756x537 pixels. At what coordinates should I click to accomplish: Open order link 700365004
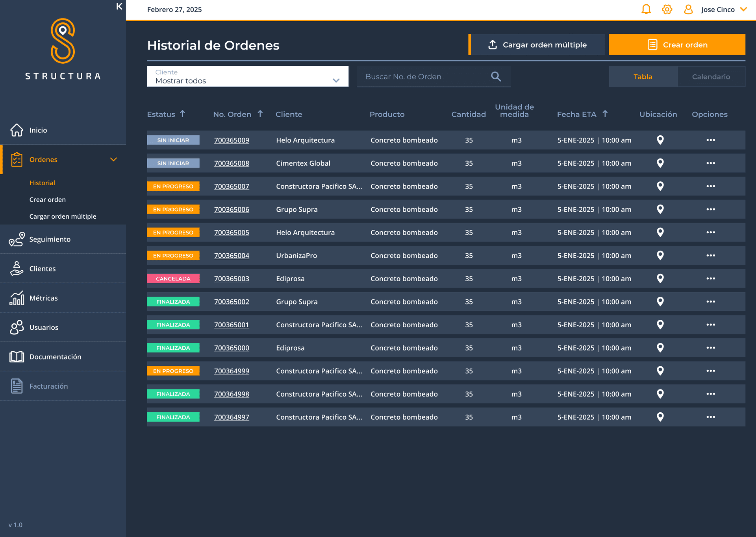[x=232, y=256]
